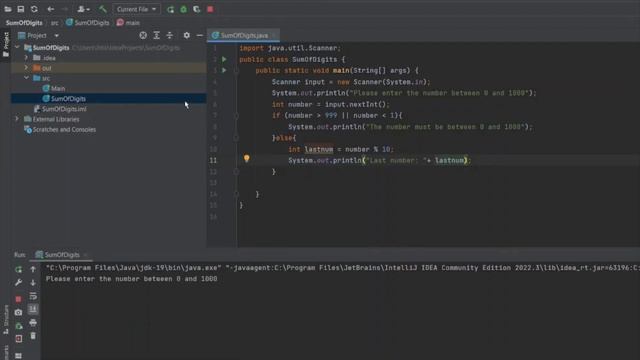Screen dimensions: 640x360
Task: Expand the out folder
Action: pos(27,68)
